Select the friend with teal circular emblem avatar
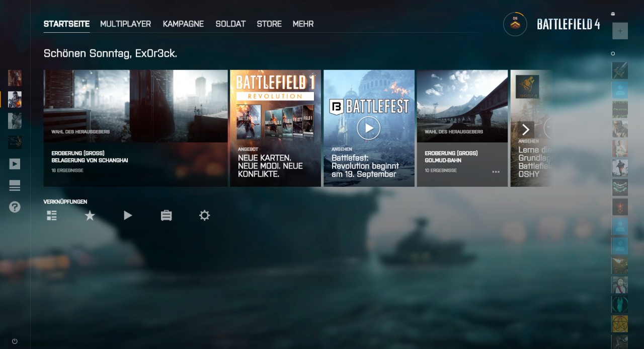Screen dimensions: 644x349 click(x=620, y=304)
